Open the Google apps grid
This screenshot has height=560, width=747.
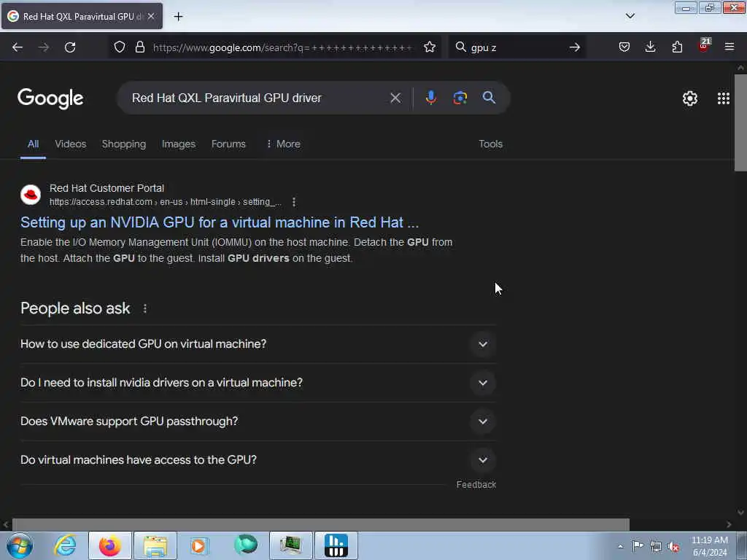point(723,98)
